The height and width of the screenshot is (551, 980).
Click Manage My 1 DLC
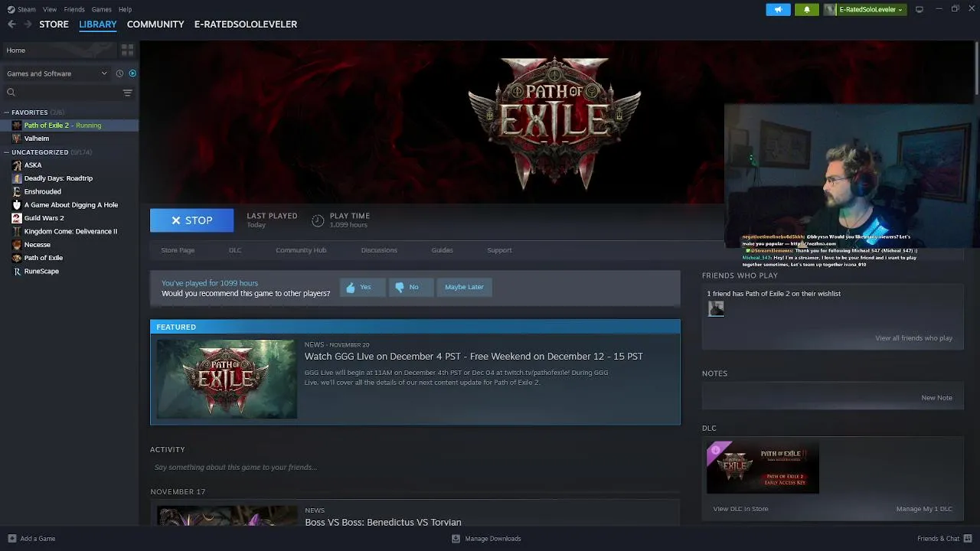coord(924,509)
